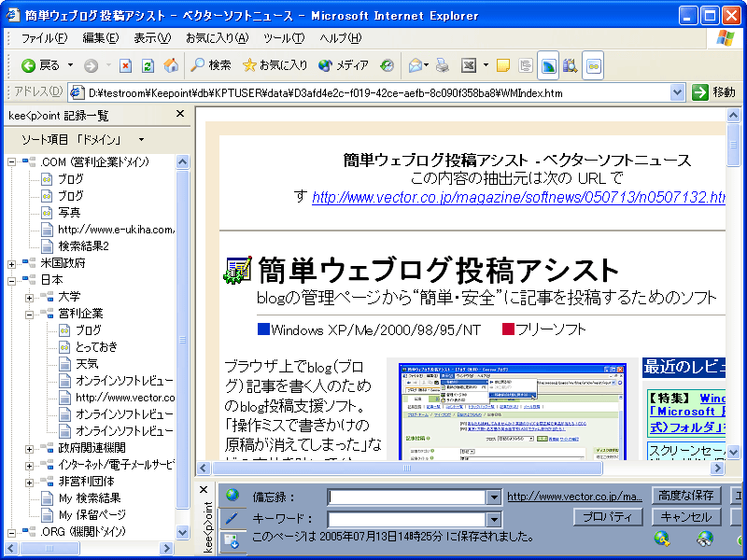Refresh the page with green arrows icon
The image size is (747, 560).
(x=148, y=65)
